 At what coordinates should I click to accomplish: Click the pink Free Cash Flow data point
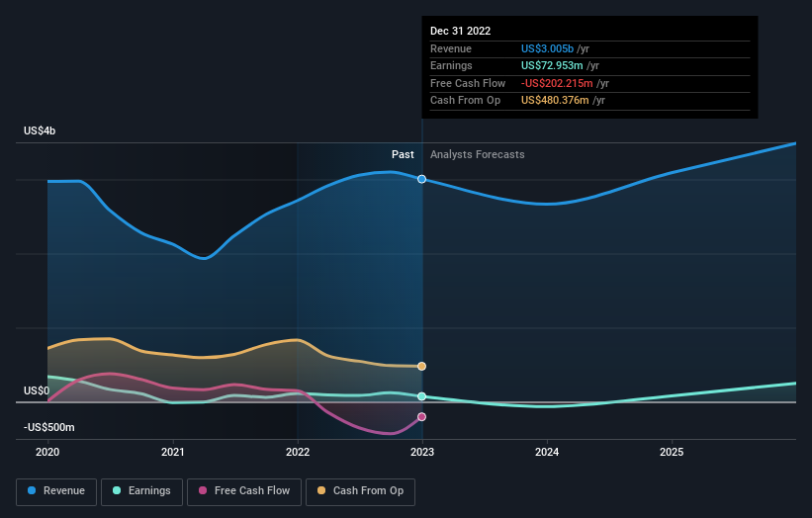pyautogui.click(x=422, y=417)
